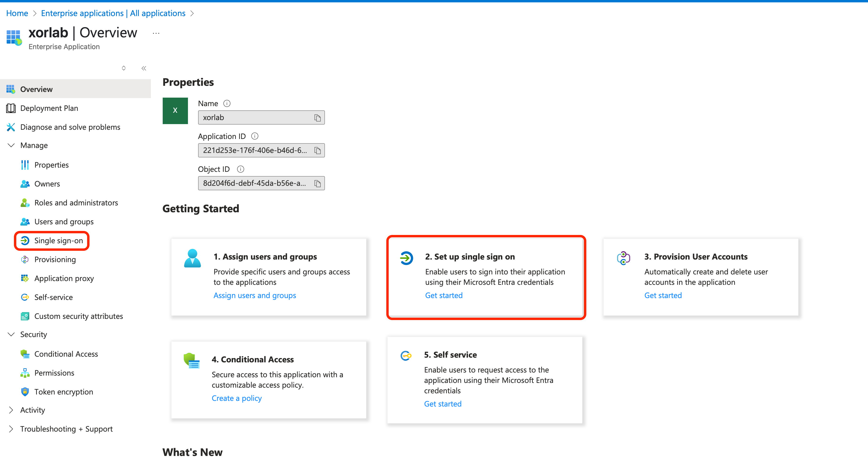This screenshot has height=468, width=868.
Task: Click the info icon next to Object ID
Action: coord(241,169)
